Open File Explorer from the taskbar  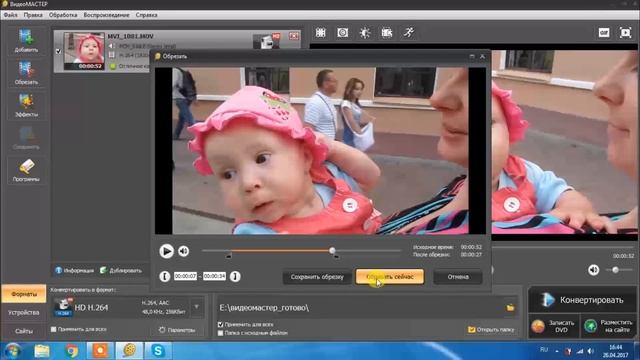click(42, 351)
